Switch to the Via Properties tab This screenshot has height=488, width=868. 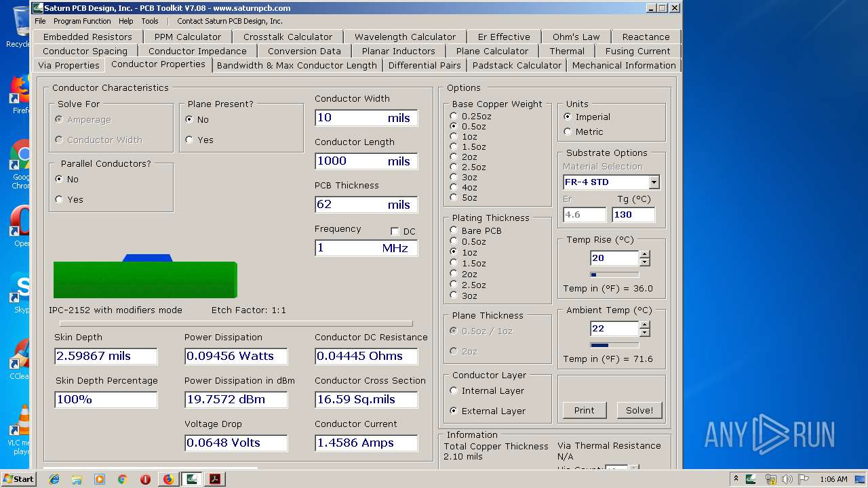pyautogui.click(x=68, y=65)
